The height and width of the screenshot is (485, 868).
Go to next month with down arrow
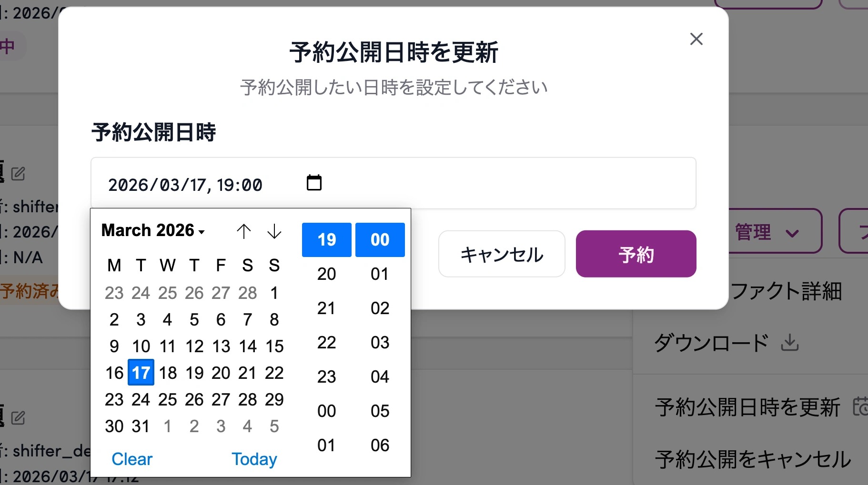[x=274, y=231]
